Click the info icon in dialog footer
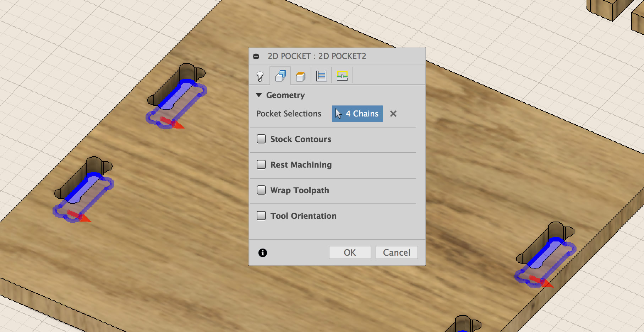The width and height of the screenshot is (644, 332). 262,252
